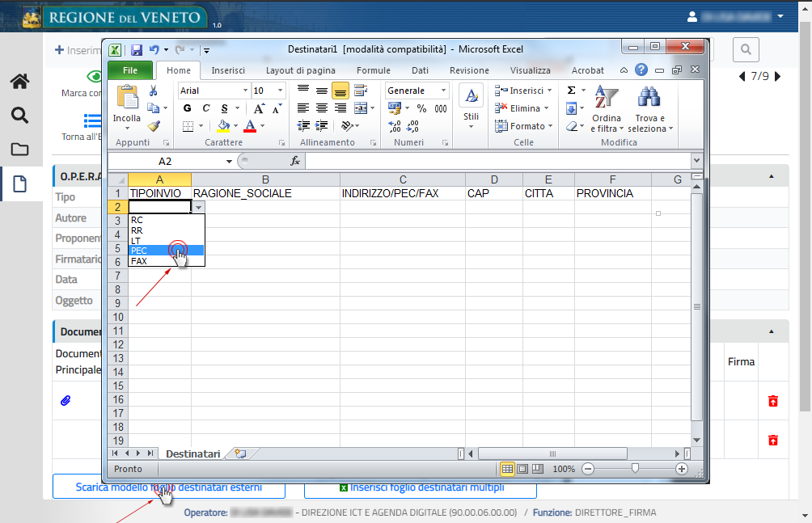Click the top-right search box button
The image size is (812, 523).
pyautogui.click(x=746, y=49)
